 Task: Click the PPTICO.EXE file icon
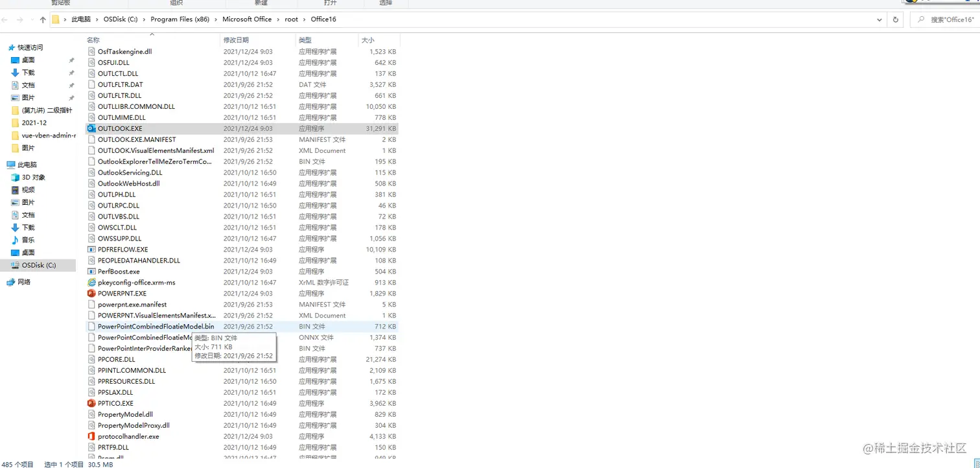(x=91, y=403)
